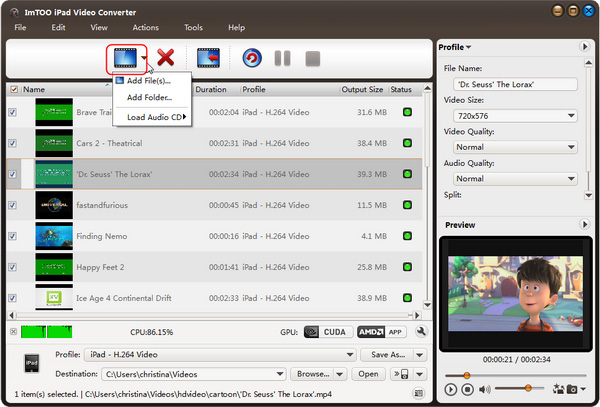Collapse the Preview panel with its arrow button
This screenshot has width=600, height=407.
tap(584, 224)
